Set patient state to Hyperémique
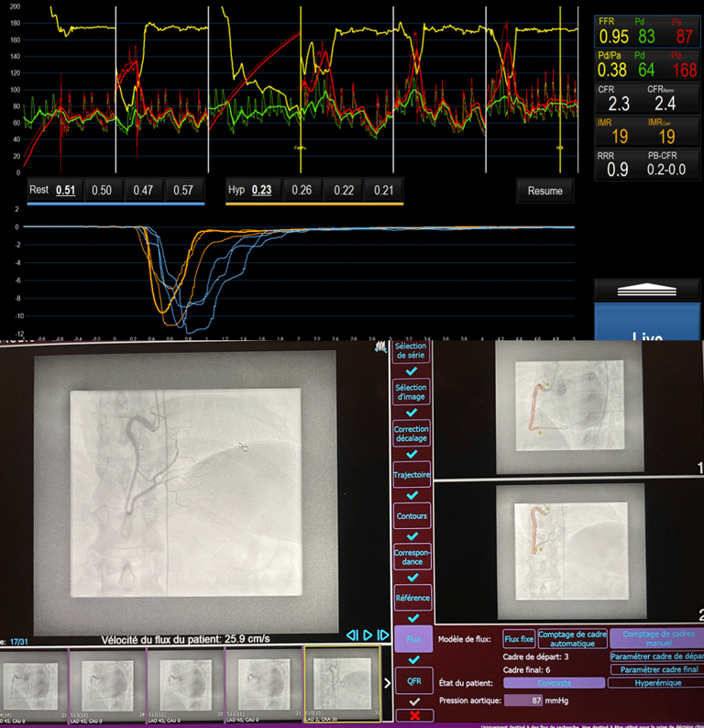 656,683
